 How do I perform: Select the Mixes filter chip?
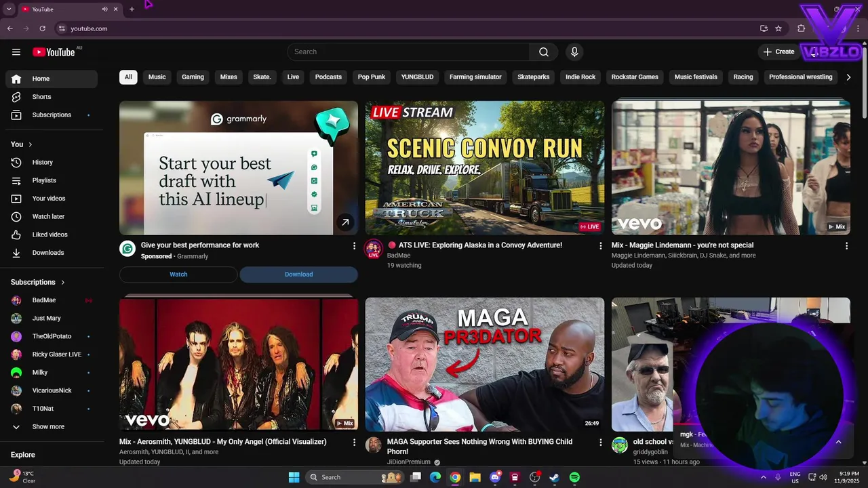click(229, 77)
